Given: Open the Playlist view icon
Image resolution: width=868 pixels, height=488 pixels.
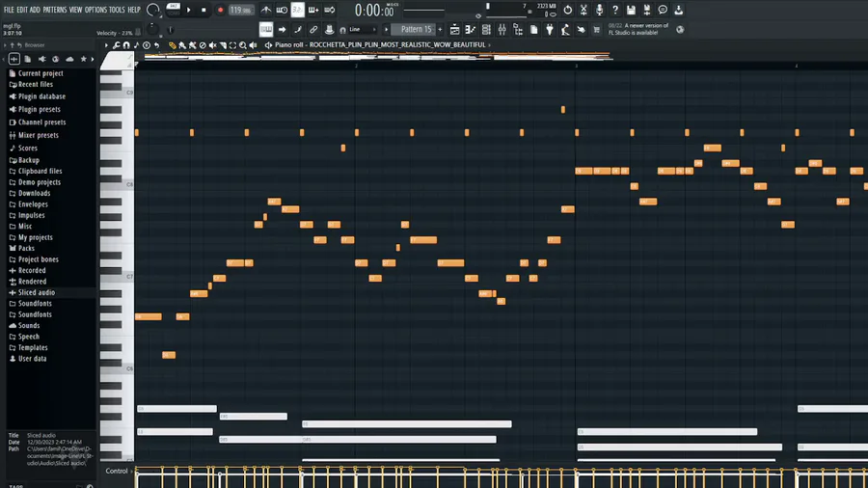Looking at the screenshot, I should tap(454, 29).
